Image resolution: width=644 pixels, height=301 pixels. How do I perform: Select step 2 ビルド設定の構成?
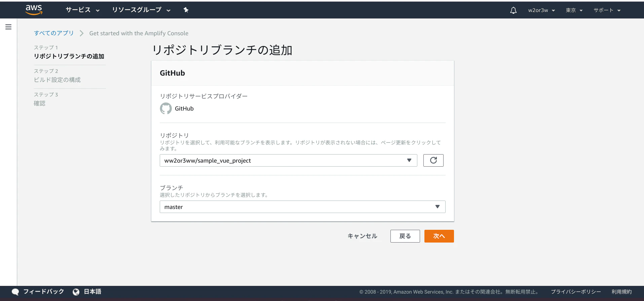tap(57, 80)
